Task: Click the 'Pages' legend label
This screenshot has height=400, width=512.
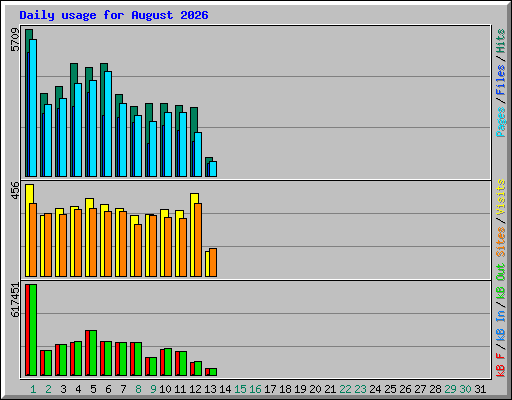Action: pos(500,122)
